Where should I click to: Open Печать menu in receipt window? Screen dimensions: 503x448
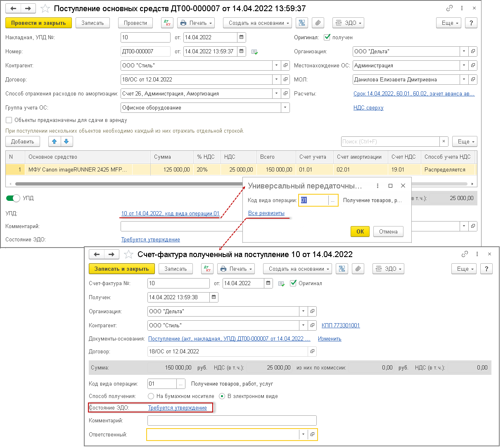point(196,23)
